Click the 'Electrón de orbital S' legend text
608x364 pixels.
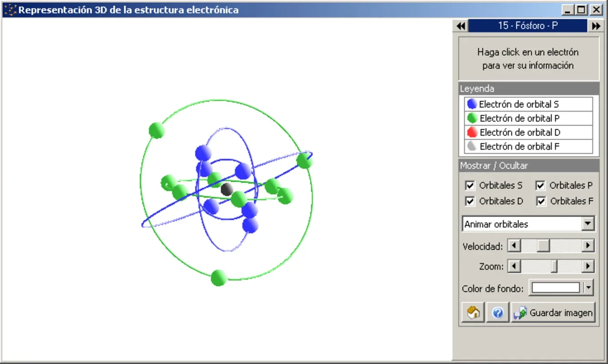[519, 105]
